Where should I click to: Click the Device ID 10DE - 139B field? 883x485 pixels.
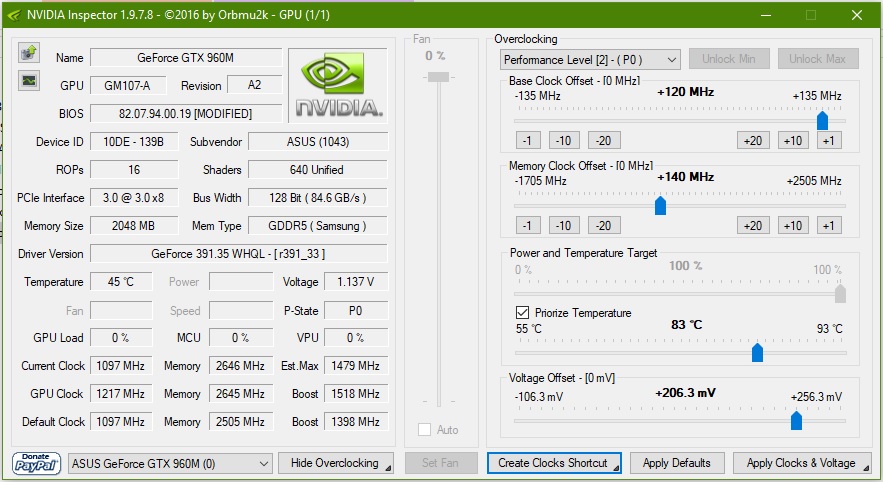click(134, 141)
